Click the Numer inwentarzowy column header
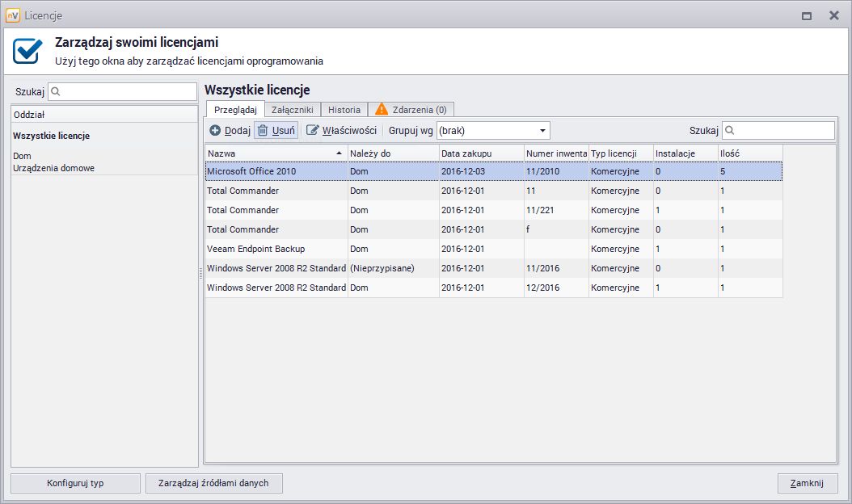 (x=556, y=153)
